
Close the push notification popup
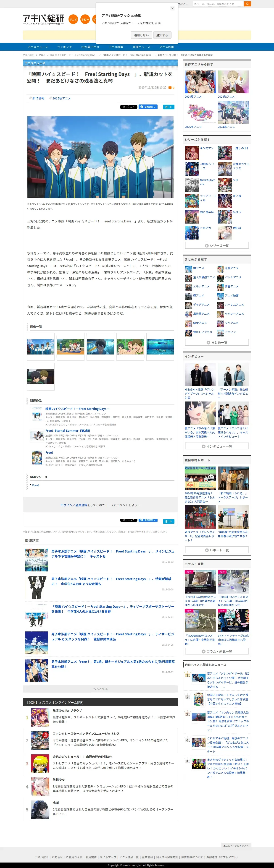(172, 8)
